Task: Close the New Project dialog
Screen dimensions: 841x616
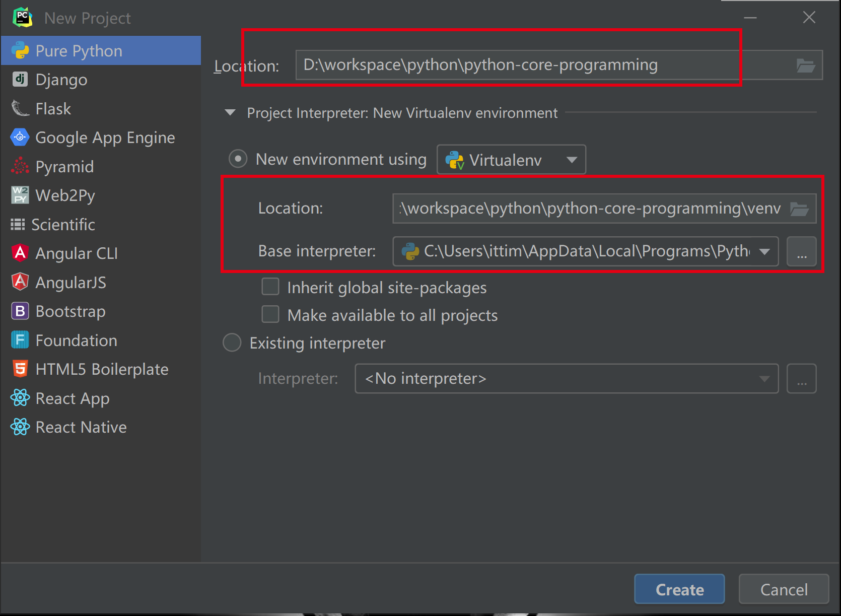Action: click(809, 18)
